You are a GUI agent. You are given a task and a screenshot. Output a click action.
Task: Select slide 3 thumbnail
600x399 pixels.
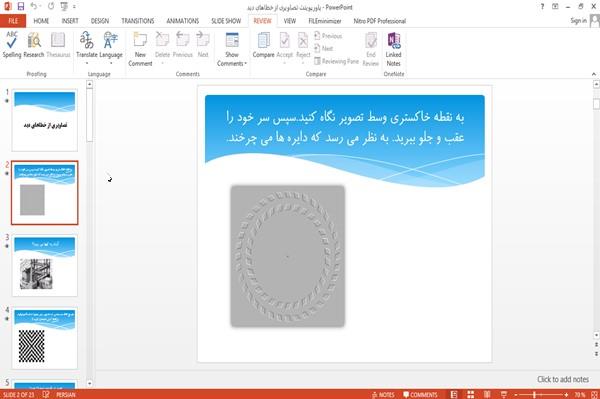pos(45,265)
